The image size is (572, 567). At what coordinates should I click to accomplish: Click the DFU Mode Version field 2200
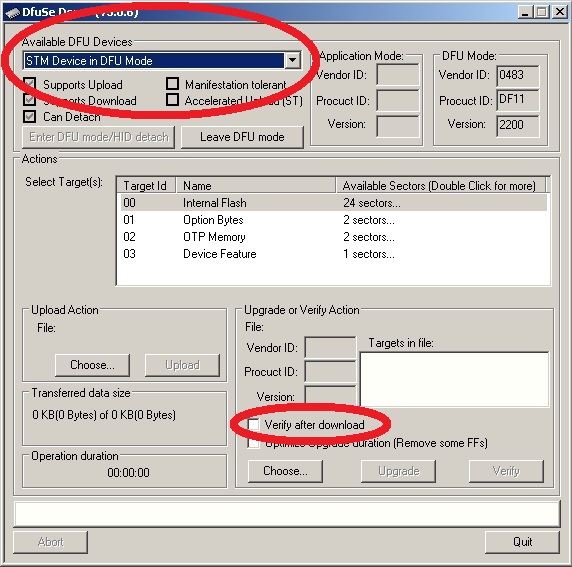click(x=518, y=126)
